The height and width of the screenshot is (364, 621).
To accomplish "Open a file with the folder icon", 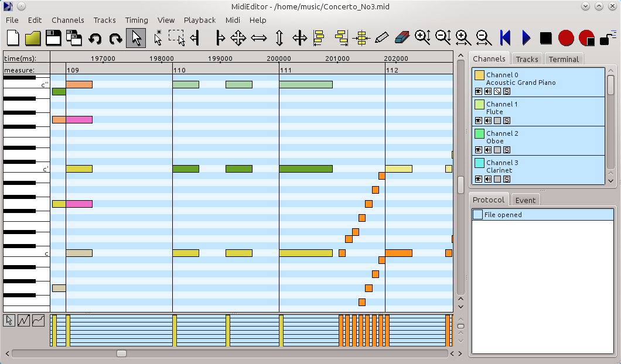I will pos(33,38).
